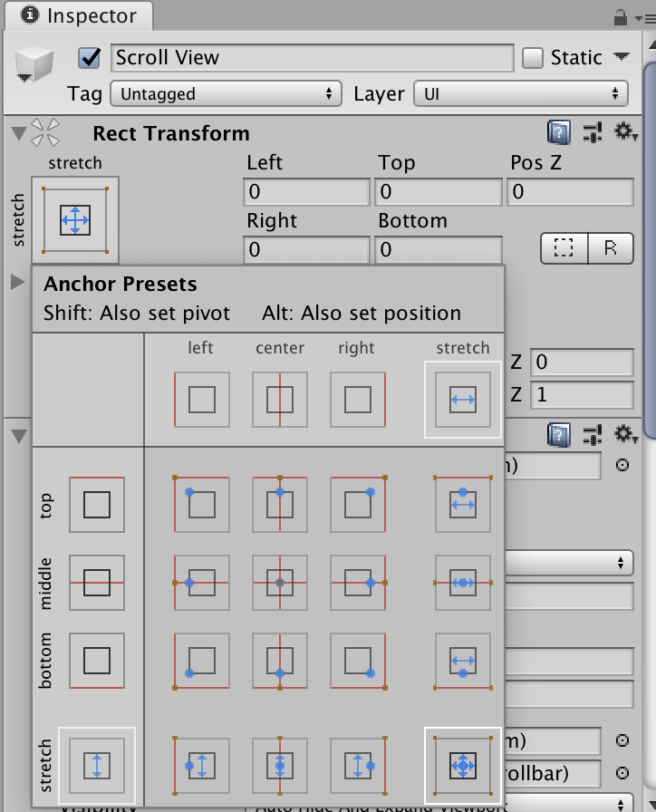The width and height of the screenshot is (656, 812).
Task: Enable the Static checkbox
Action: [x=534, y=58]
